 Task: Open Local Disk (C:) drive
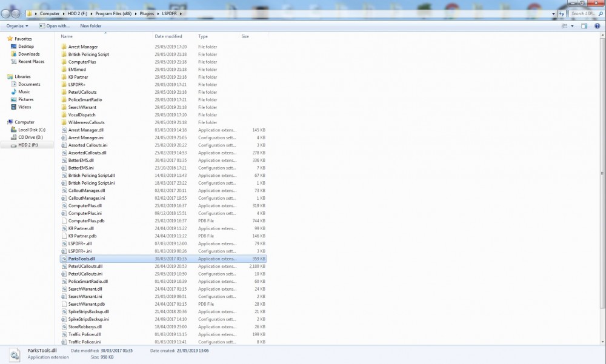32,130
